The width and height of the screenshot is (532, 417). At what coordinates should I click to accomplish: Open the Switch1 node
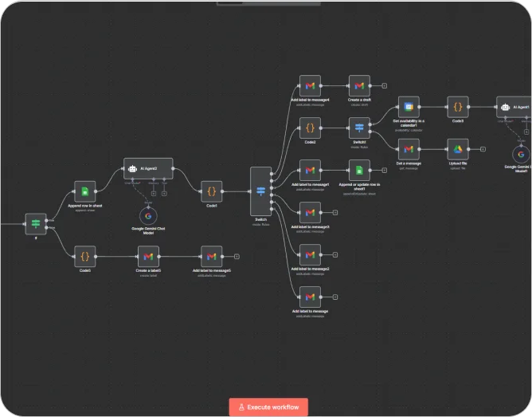click(x=359, y=128)
